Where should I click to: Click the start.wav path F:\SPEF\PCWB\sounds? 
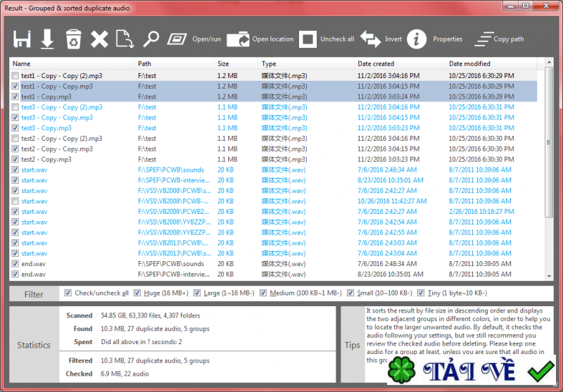tap(171, 170)
